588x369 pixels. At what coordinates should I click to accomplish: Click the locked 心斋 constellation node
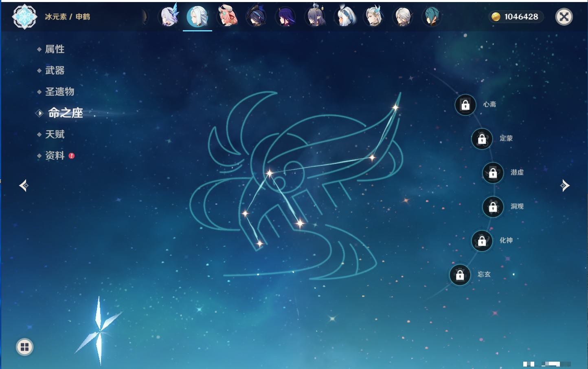(465, 105)
